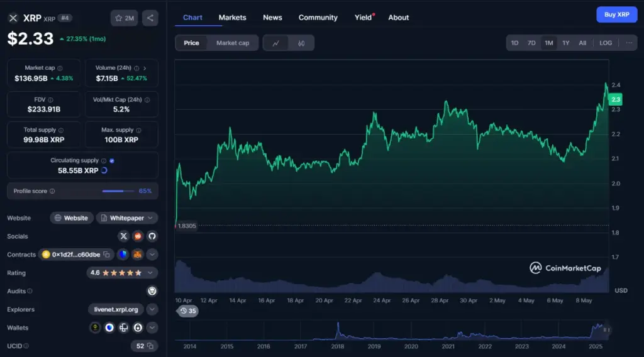Click the blue shield wallet icon in Contracts

coord(123,255)
